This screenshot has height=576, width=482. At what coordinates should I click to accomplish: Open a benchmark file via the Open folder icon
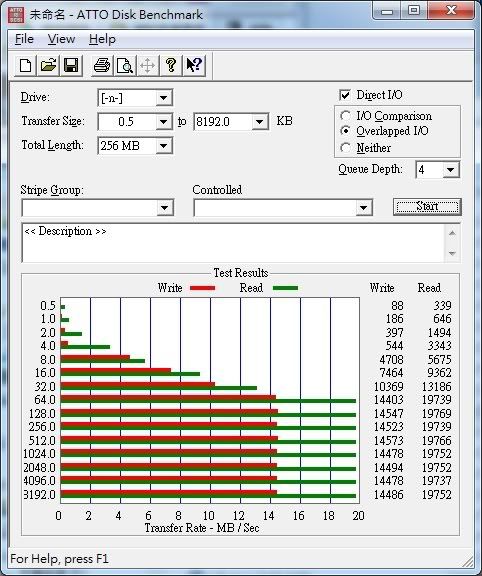(x=48, y=65)
